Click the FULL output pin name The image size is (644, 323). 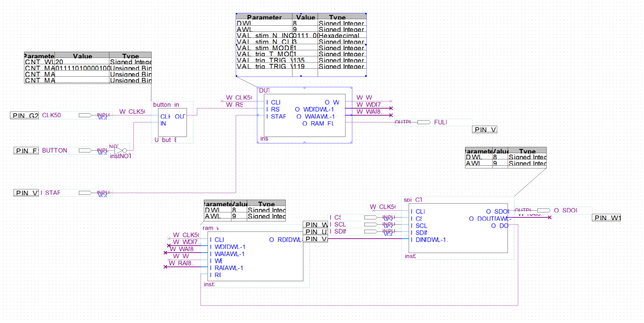pos(441,122)
